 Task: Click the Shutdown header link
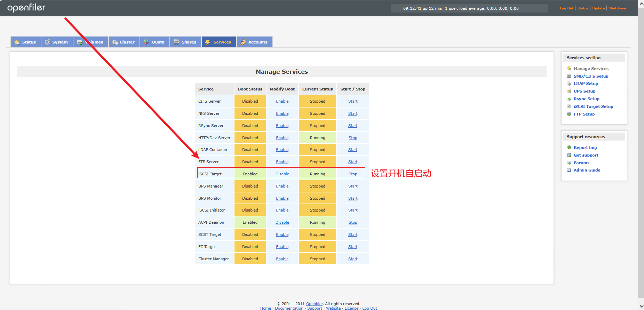click(x=617, y=8)
